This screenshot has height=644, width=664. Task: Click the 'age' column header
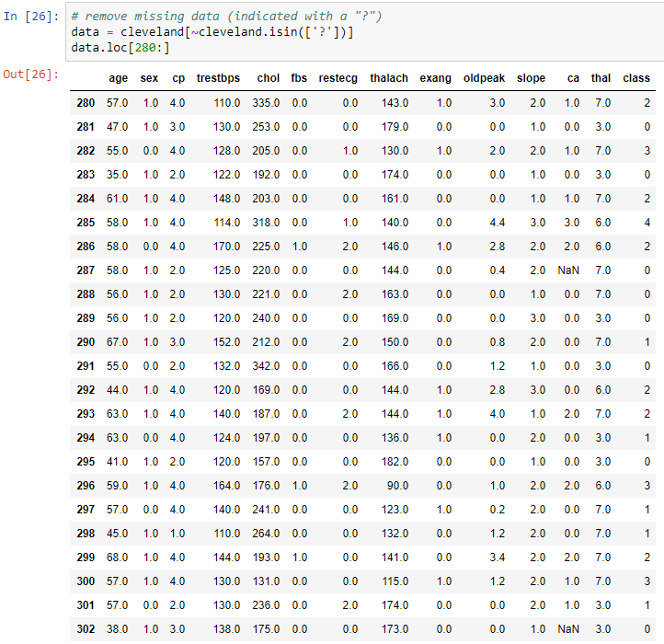pos(118,78)
